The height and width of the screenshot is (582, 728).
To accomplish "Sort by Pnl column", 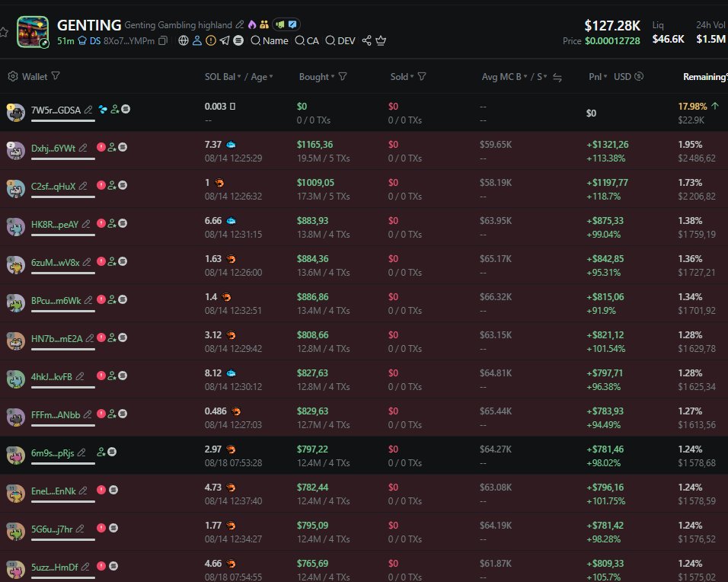I will (598, 77).
